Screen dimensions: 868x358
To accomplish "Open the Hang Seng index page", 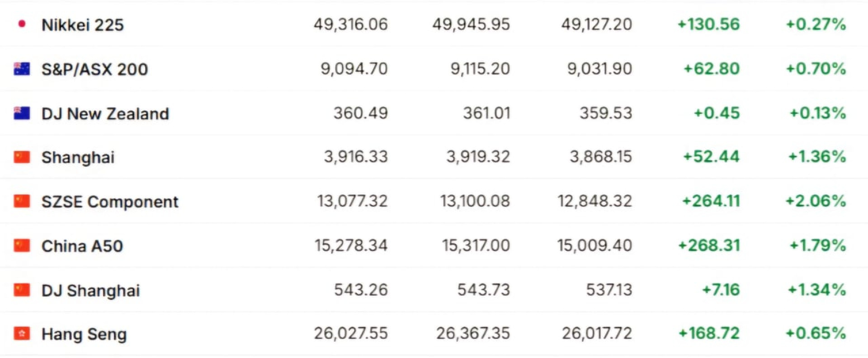I will pos(84,334).
